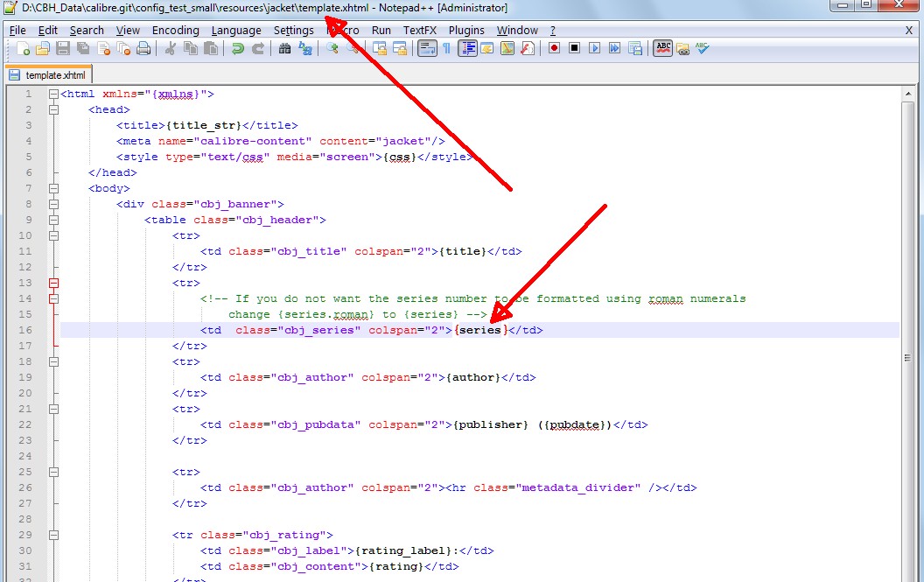Click {publisher} text on line 22
Viewport: 924px width, 582px height.
click(x=491, y=424)
